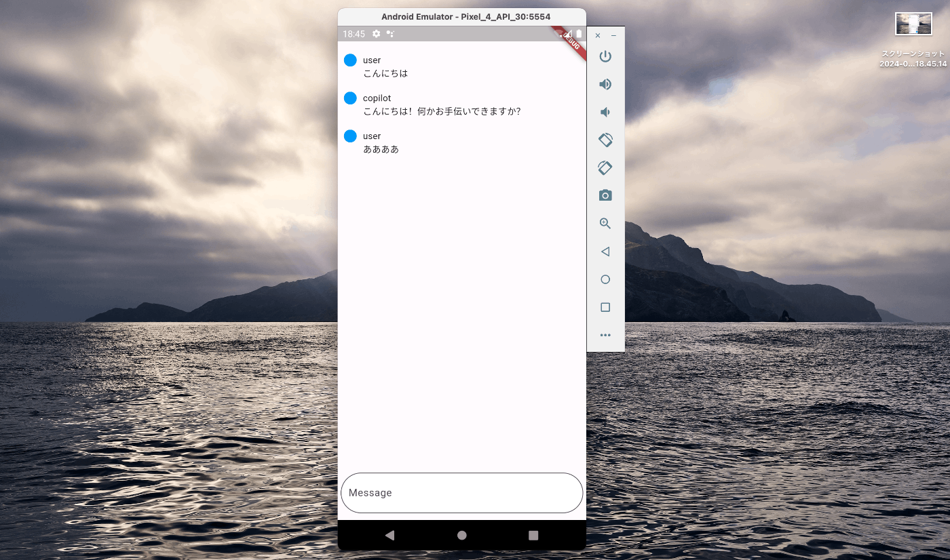Tap the Android recents navigation button
The width and height of the screenshot is (950, 560).
(x=533, y=535)
